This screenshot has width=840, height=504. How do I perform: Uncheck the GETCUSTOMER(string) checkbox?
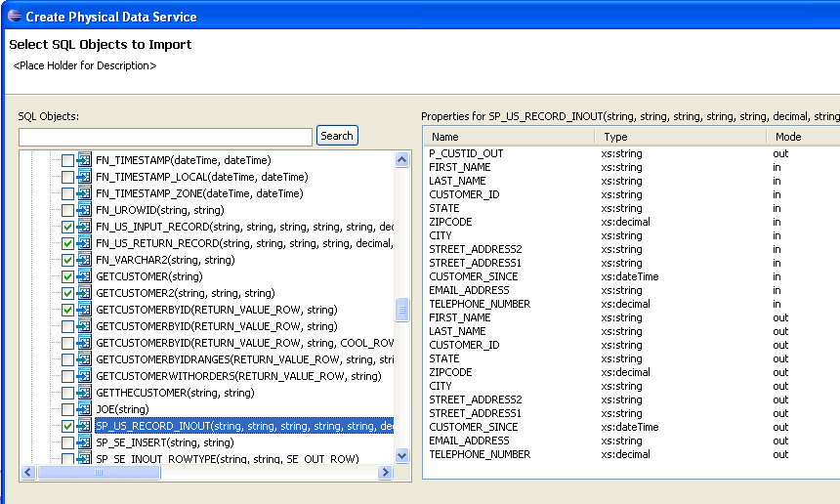tap(67, 276)
